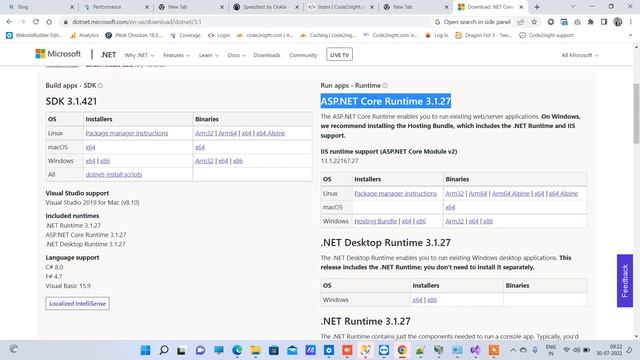The height and width of the screenshot is (360, 640).
Task: Open Code2night support bookmark
Action: pyautogui.click(x=547, y=35)
